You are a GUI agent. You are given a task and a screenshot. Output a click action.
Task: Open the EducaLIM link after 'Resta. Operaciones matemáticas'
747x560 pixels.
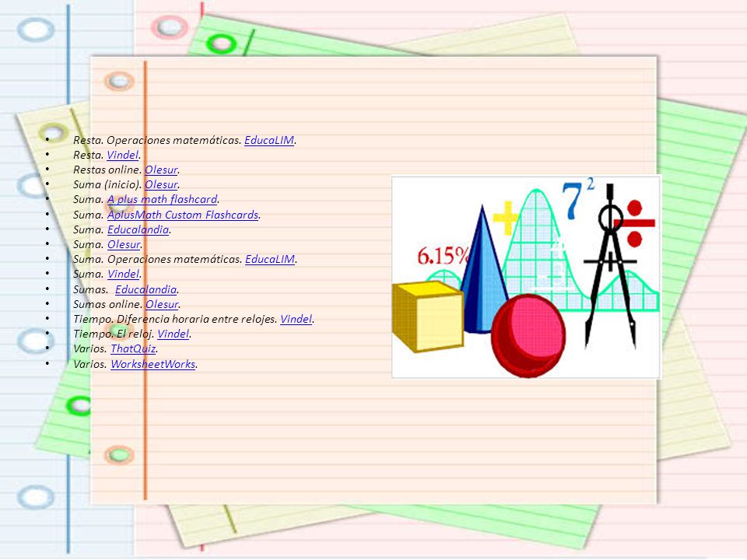[269, 140]
